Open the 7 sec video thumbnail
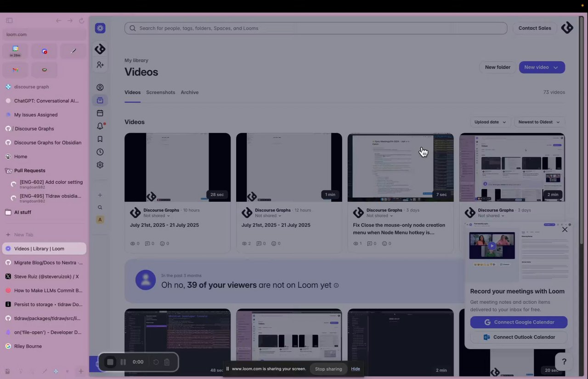The width and height of the screenshot is (588, 379). pyautogui.click(x=401, y=167)
